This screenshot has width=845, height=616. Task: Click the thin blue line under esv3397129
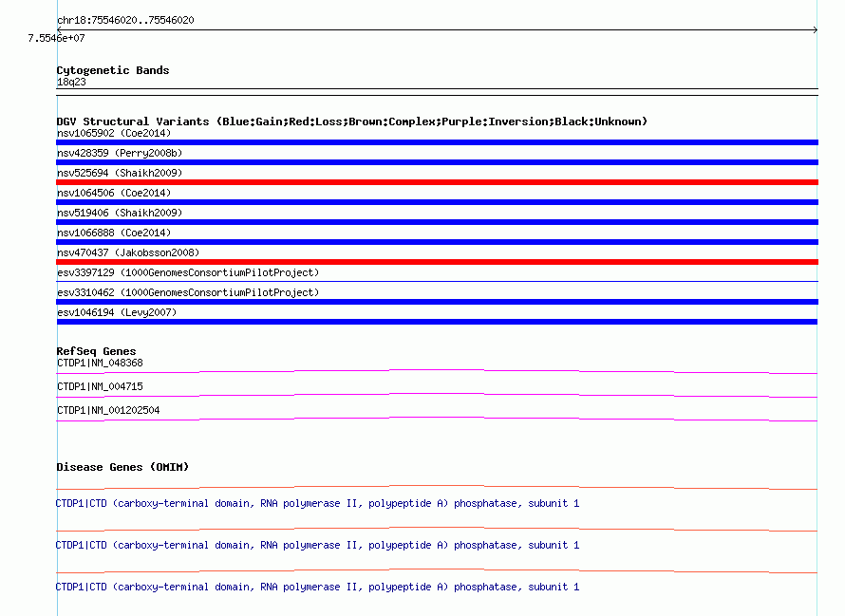(437, 281)
